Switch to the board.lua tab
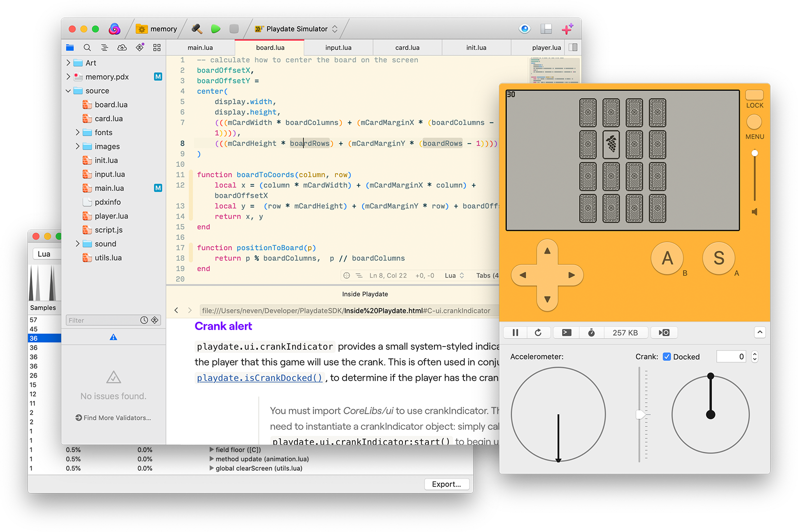Screen dimensions: 798x532 tap(270, 47)
